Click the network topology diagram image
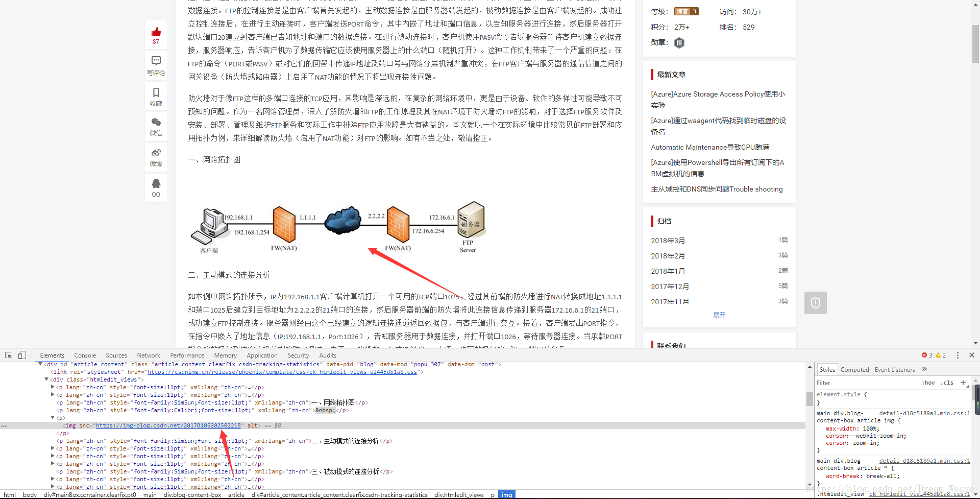Viewport: 980px width, 499px height. 338,226
